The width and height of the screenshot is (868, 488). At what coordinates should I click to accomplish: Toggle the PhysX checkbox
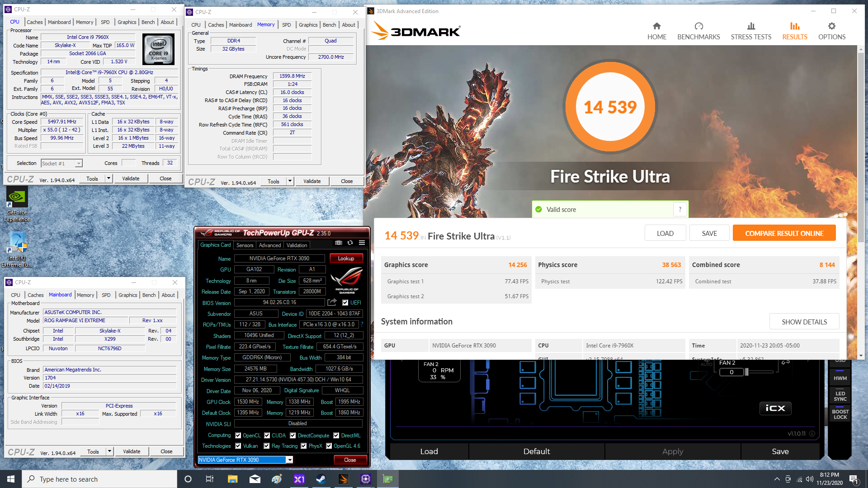304,446
